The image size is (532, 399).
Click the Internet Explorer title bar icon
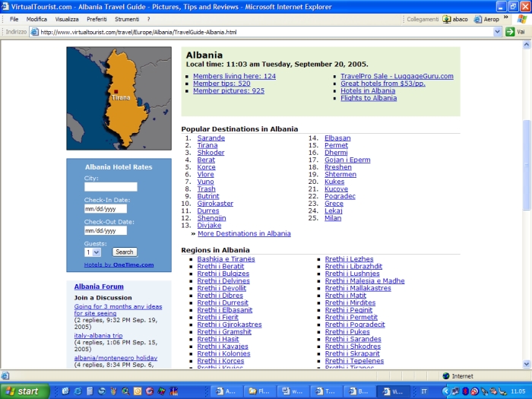5,6
